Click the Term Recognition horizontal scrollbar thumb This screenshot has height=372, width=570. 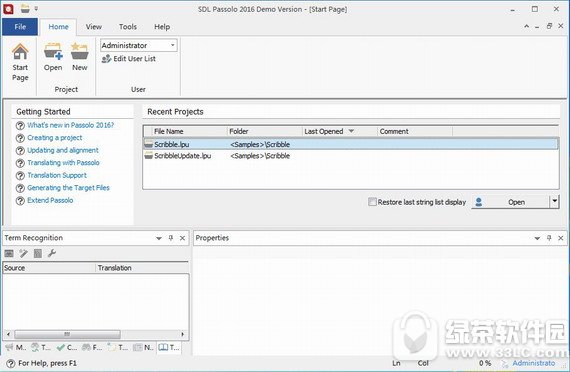67,334
